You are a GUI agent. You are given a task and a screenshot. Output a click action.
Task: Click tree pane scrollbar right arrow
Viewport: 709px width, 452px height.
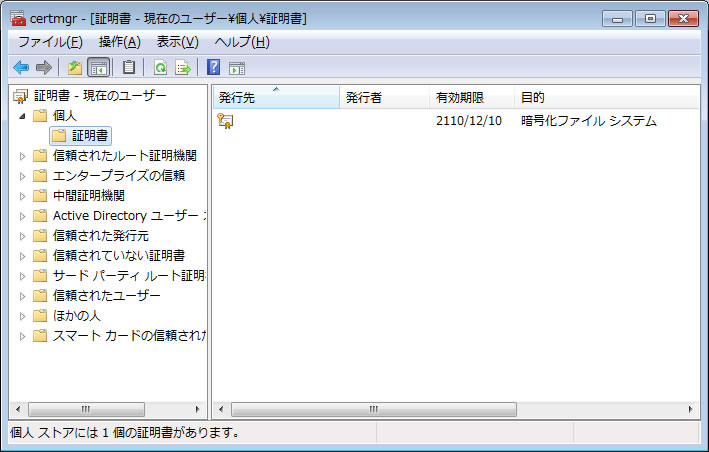[x=198, y=410]
